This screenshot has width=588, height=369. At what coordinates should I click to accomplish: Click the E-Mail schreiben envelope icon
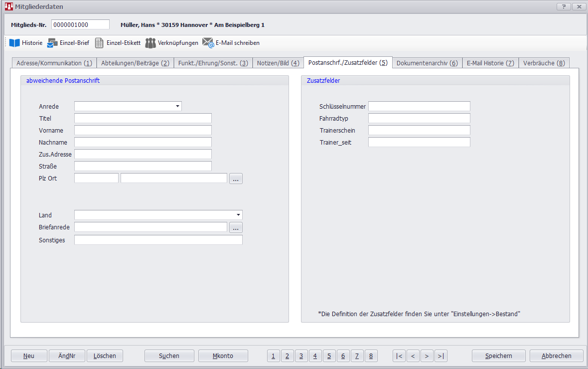pyautogui.click(x=208, y=43)
